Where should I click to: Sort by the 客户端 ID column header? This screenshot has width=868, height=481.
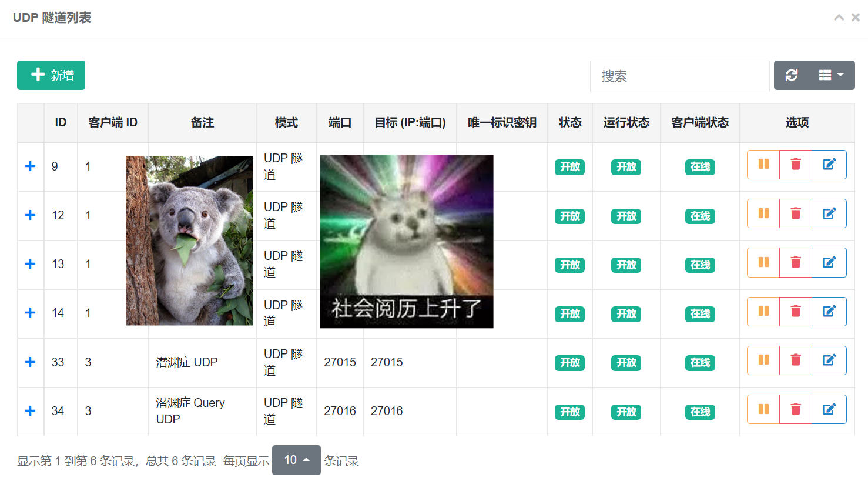(x=113, y=122)
